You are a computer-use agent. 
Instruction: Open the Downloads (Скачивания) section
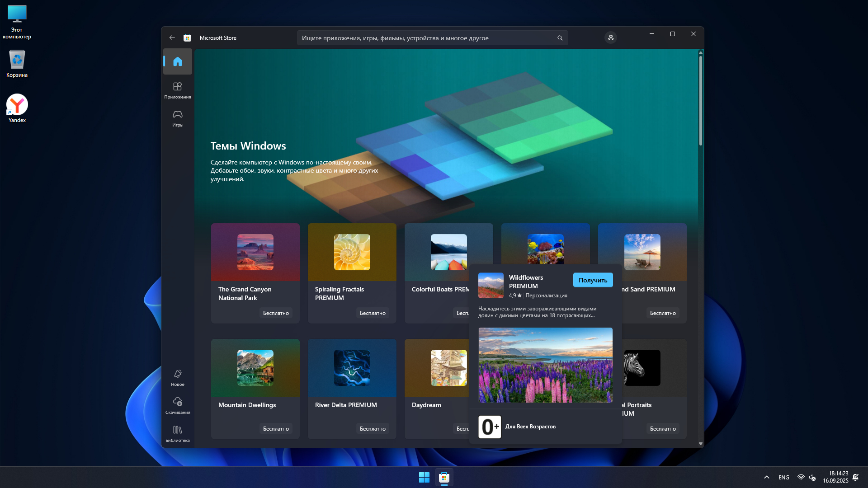[178, 405]
